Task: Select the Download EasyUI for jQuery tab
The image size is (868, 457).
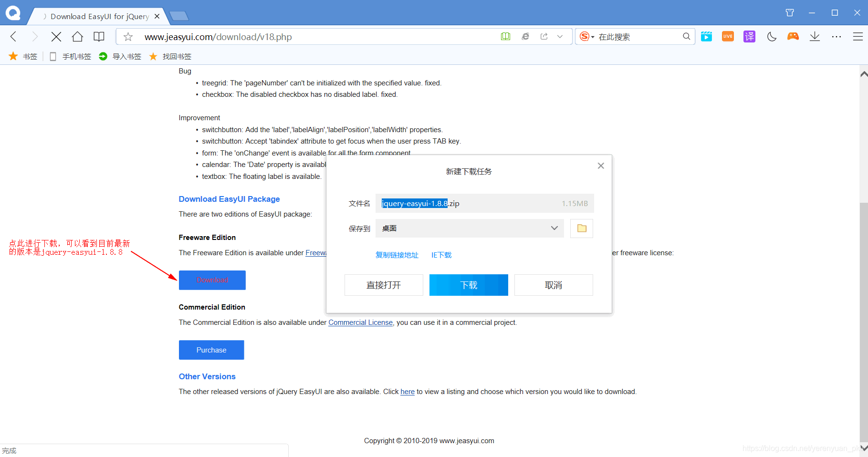Action: (x=99, y=16)
